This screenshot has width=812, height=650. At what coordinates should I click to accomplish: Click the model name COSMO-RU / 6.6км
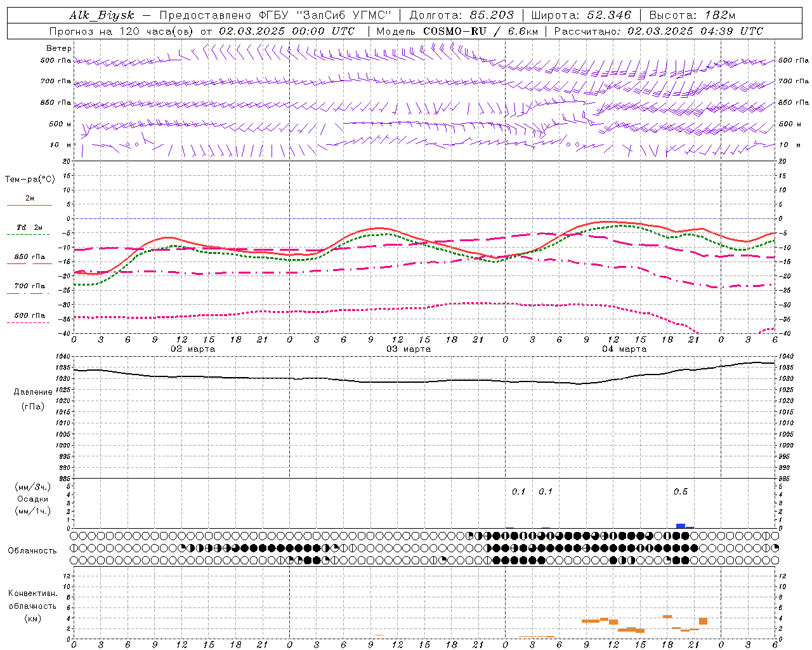point(480,31)
